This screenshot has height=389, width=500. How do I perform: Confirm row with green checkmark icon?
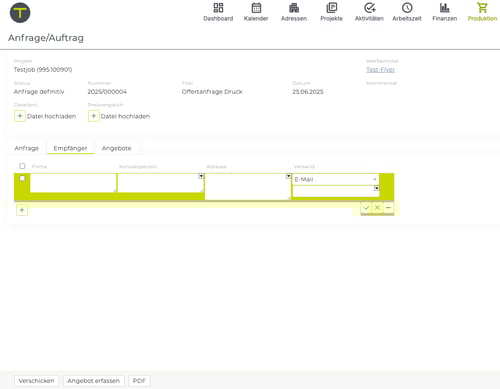[x=366, y=208]
